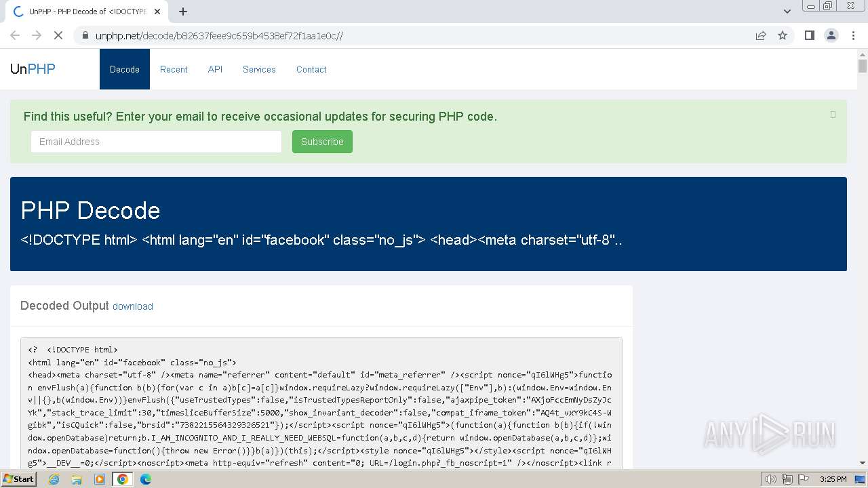This screenshot has height=488, width=868.
Task: Open the UnPHP home logo
Action: pyautogui.click(x=33, y=68)
